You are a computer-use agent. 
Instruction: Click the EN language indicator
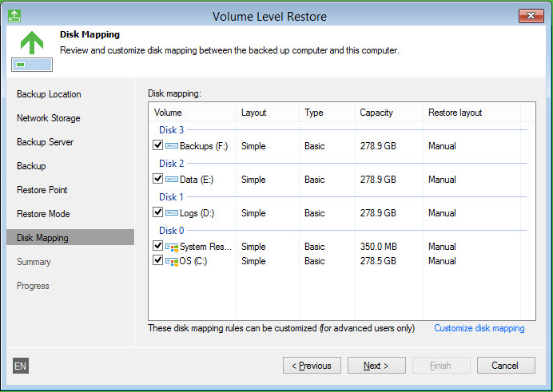21,366
